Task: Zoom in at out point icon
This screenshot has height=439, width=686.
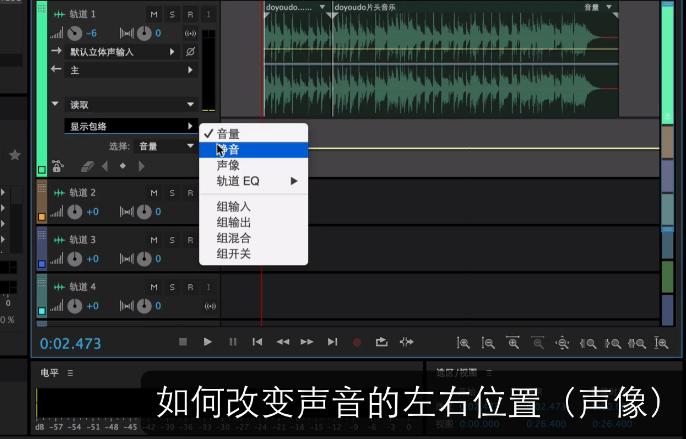Action: tap(612, 344)
